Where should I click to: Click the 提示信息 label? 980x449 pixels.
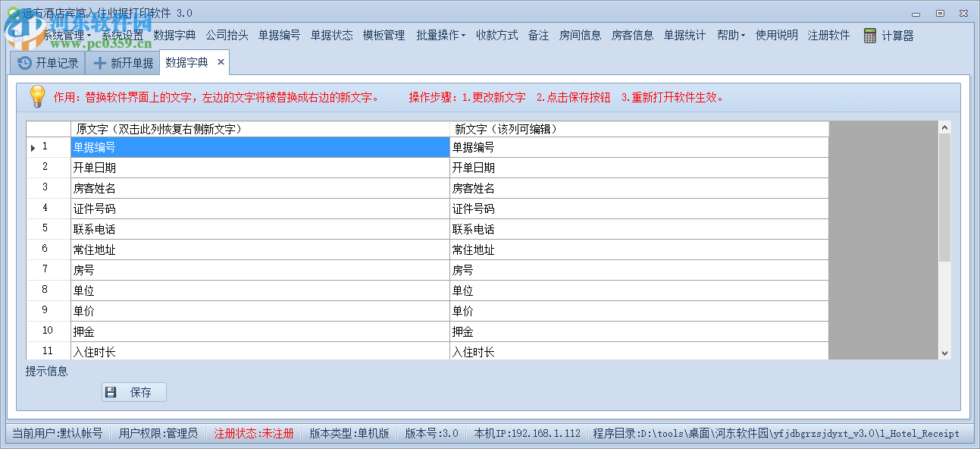click(47, 371)
